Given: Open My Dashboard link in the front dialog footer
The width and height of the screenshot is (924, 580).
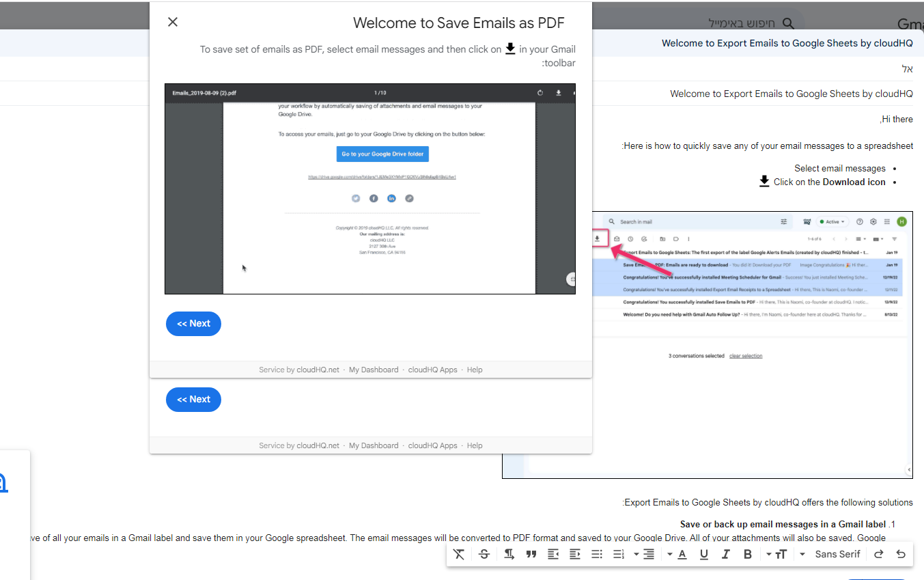Looking at the screenshot, I should [x=374, y=370].
